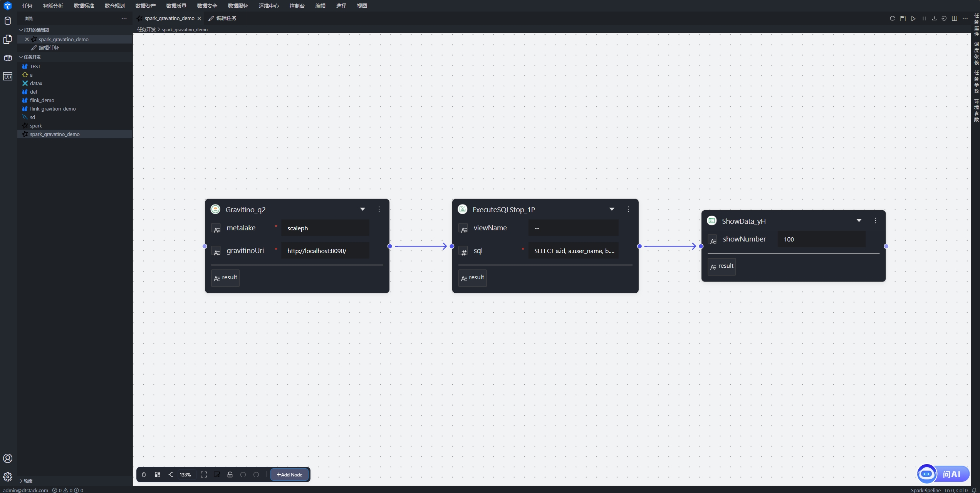The image size is (980, 493).
Task: Click the 133% zoom level control
Action: coord(185,475)
